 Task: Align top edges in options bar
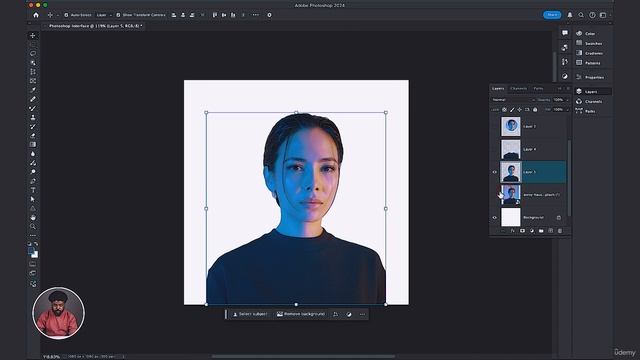tap(215, 15)
